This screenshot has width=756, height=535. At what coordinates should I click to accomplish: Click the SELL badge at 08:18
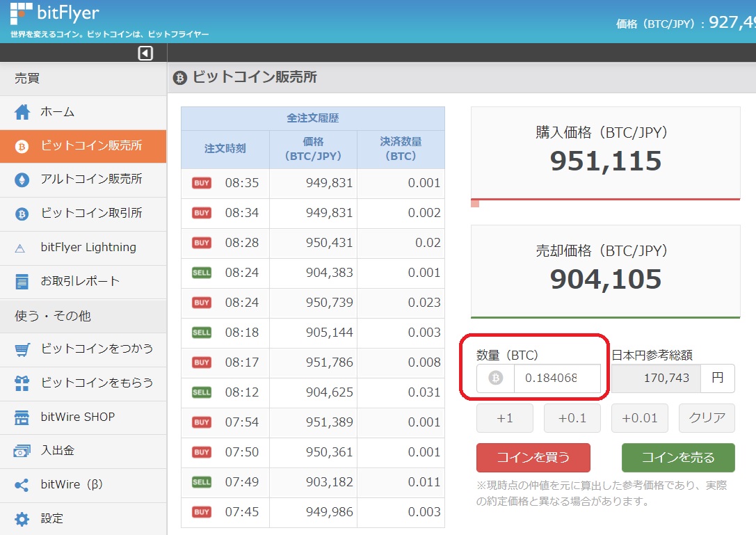[x=202, y=333]
